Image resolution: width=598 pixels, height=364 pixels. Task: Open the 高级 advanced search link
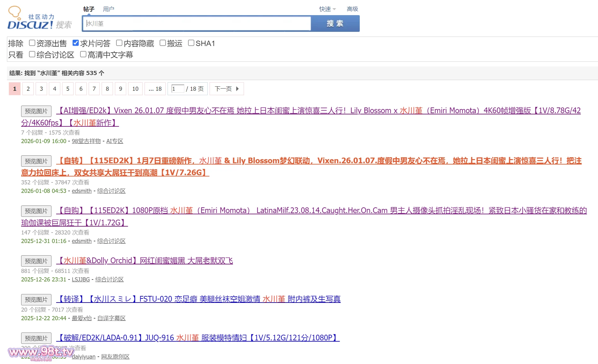tap(352, 9)
